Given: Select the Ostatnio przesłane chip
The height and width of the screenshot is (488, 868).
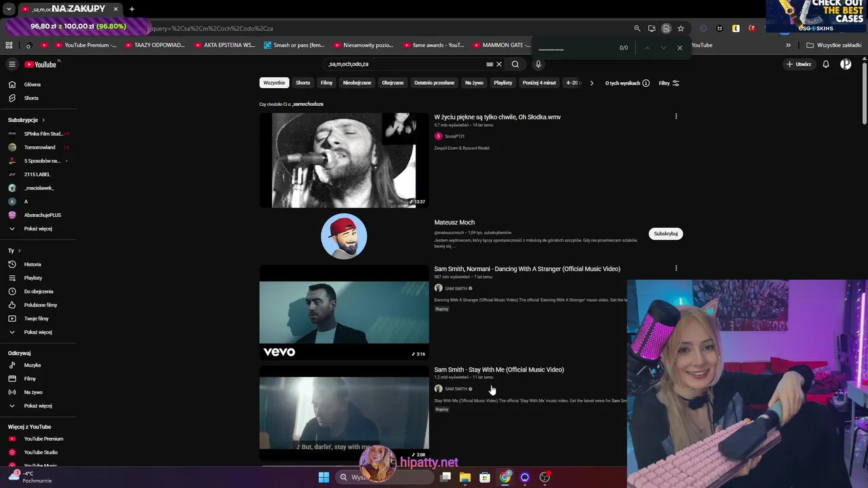Looking at the screenshot, I should [x=435, y=83].
